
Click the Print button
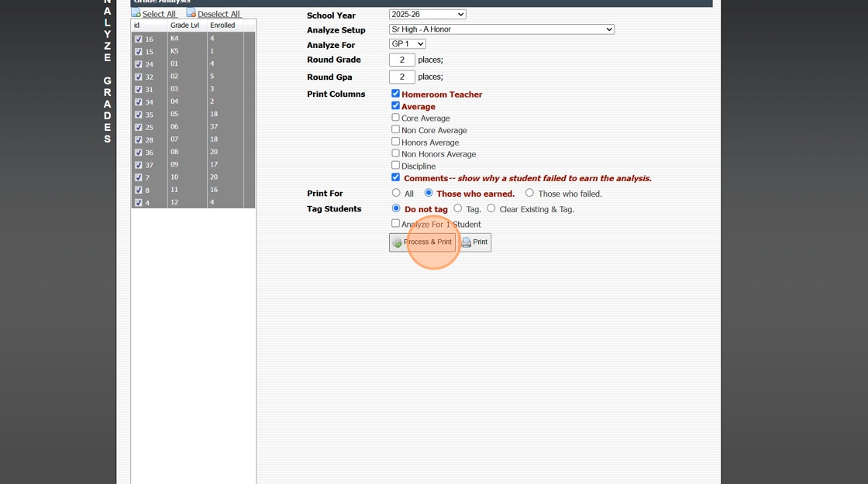tap(475, 242)
